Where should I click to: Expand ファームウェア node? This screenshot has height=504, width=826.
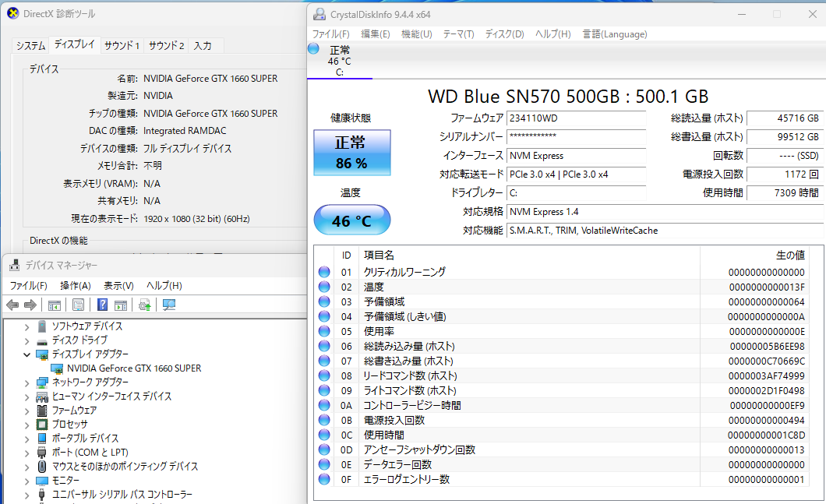pyautogui.click(x=26, y=411)
